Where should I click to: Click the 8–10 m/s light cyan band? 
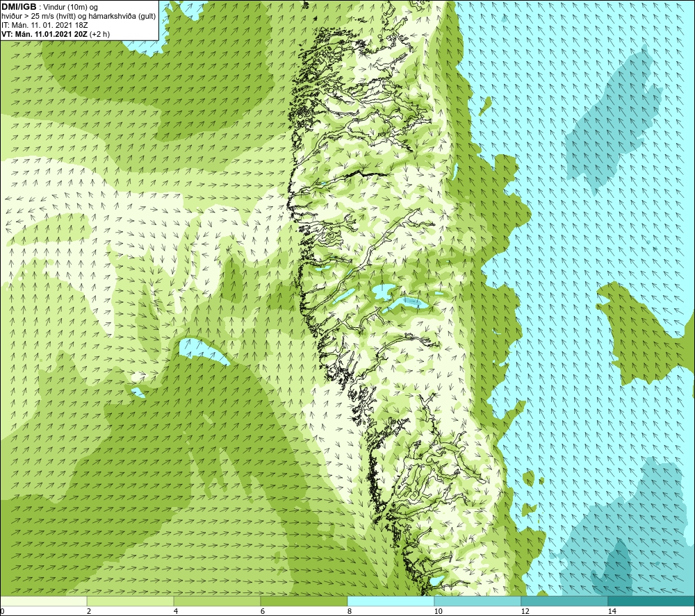[x=391, y=601]
